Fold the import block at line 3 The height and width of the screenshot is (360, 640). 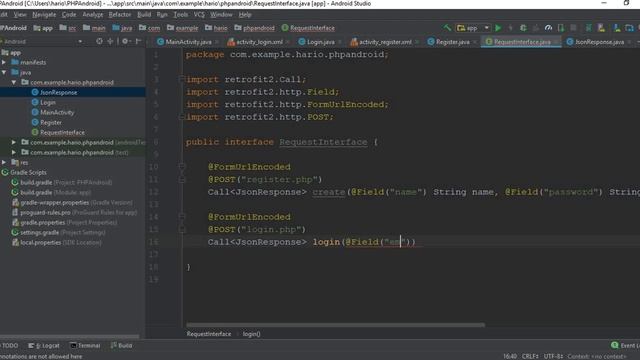pos(182,79)
